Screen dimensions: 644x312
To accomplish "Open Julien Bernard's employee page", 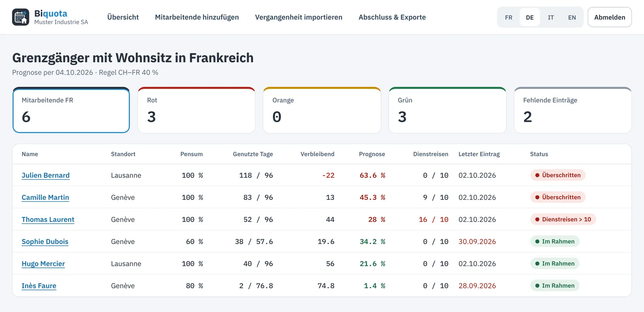I will click(45, 175).
